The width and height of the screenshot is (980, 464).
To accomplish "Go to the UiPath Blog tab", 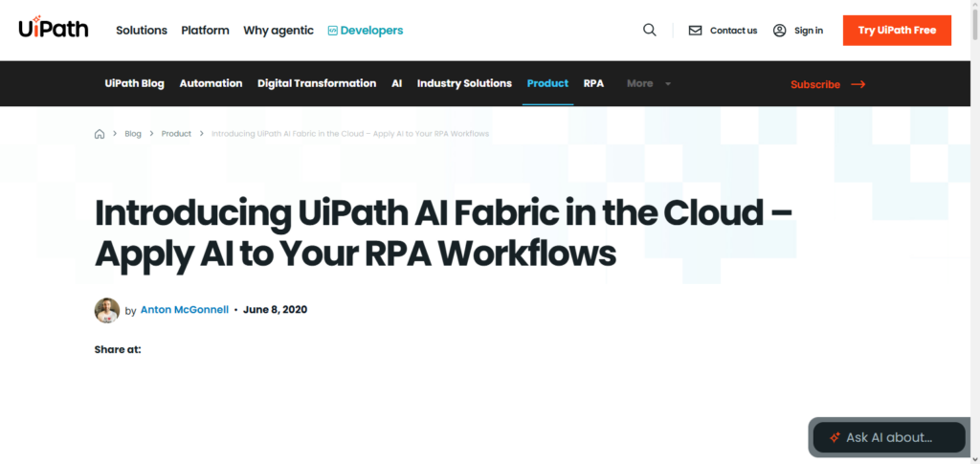I will click(134, 83).
